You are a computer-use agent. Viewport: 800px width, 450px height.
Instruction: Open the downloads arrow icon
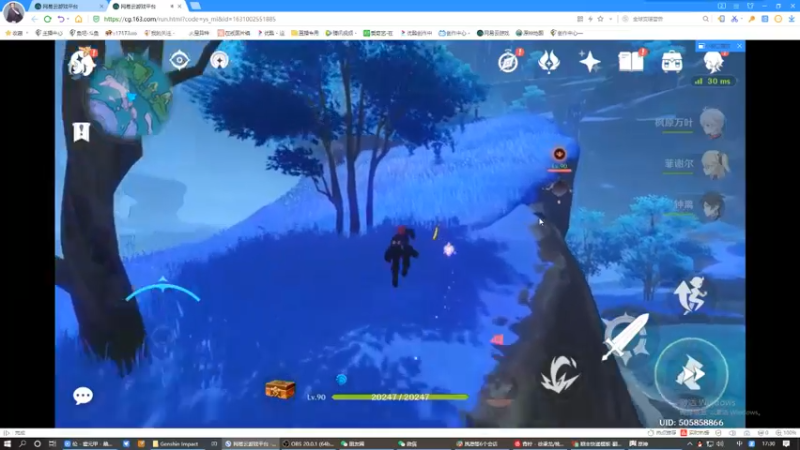point(791,19)
